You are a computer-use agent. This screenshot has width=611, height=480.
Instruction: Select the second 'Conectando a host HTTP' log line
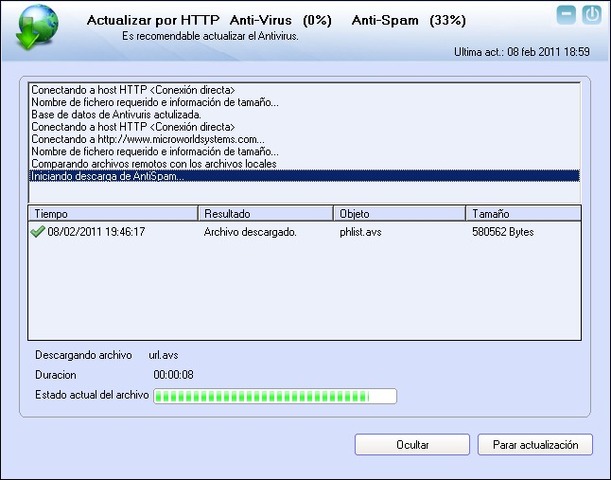click(x=305, y=127)
